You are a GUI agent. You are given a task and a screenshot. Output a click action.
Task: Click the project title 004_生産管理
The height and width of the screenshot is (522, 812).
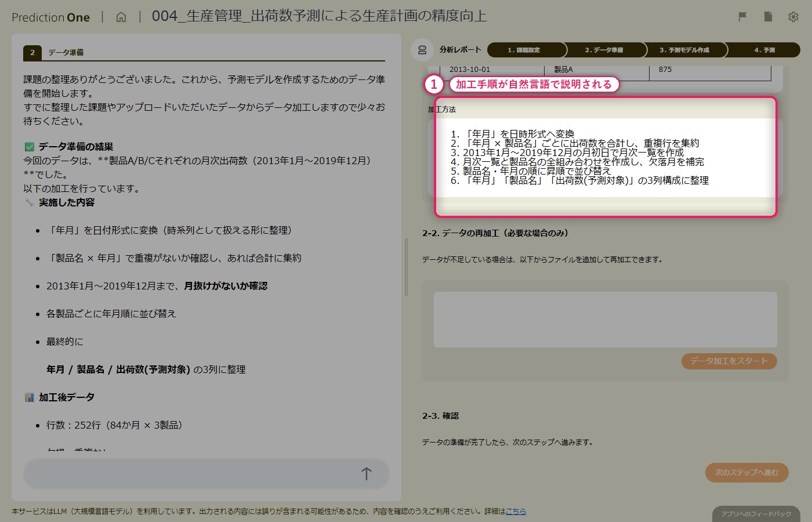(x=319, y=16)
